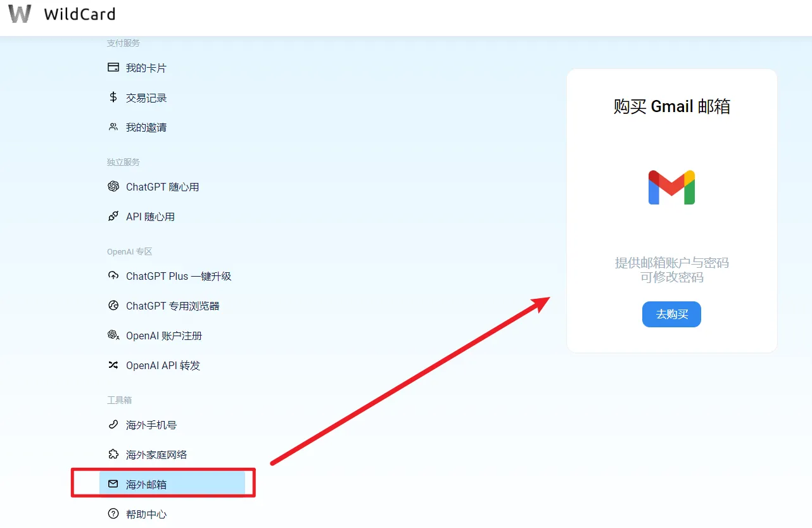Click the upload icon beside ChatGPT Plus 一键升级

click(x=113, y=275)
